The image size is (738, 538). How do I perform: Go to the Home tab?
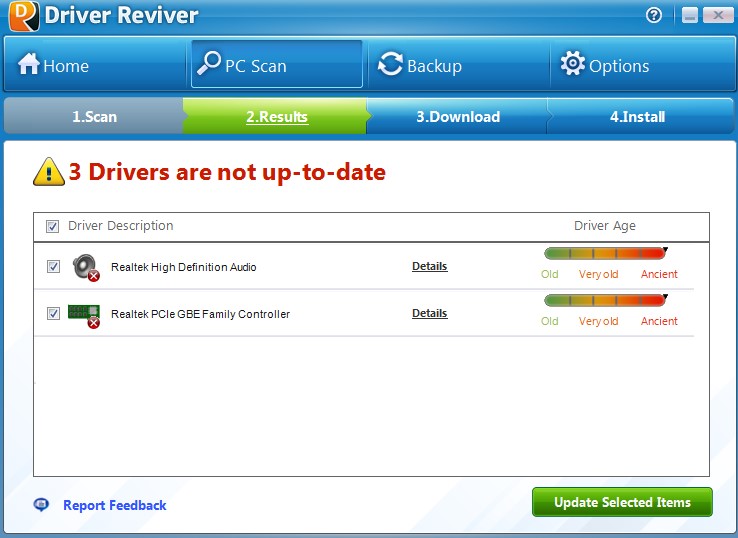coord(95,64)
